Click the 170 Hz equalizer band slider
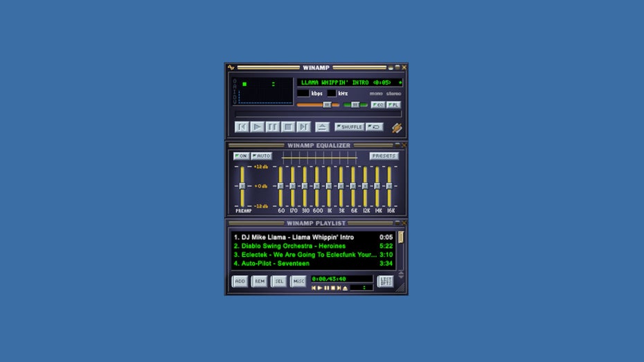The height and width of the screenshot is (362, 644). click(x=292, y=186)
